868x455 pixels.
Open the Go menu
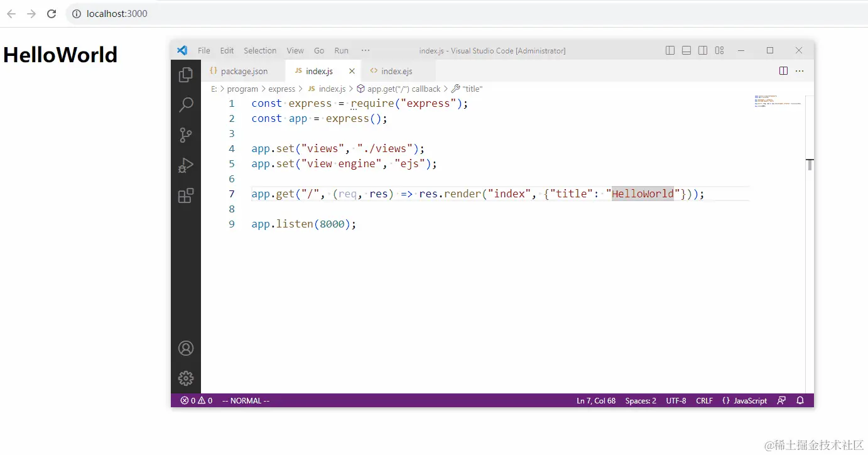point(319,50)
